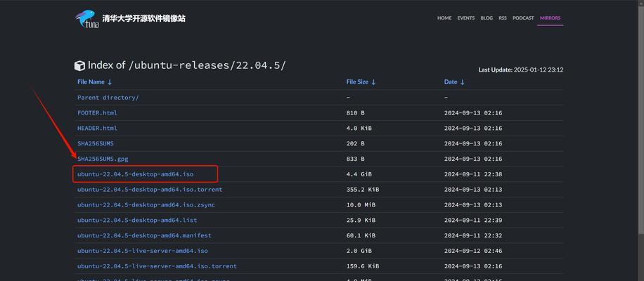Click the 4.0 KiB size for HEADER.html
Image resolution: width=644 pixels, height=281 pixels.
coord(359,128)
